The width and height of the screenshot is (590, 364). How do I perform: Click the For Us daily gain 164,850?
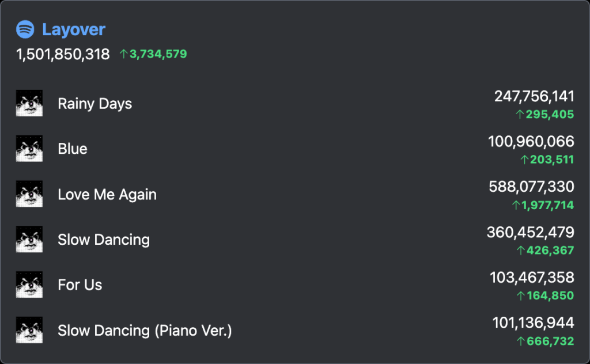point(546,295)
